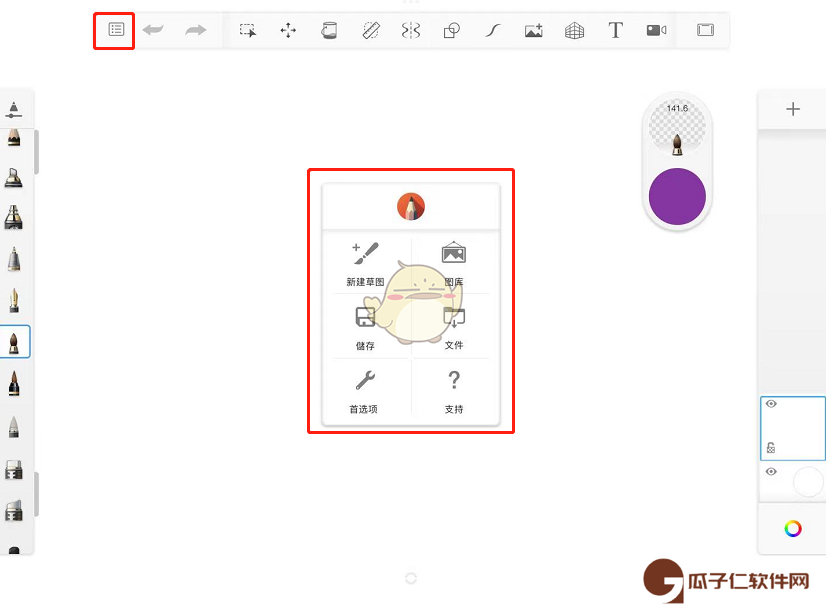This screenshot has width=826, height=606.
Task: Select the Text tool
Action: click(x=615, y=30)
